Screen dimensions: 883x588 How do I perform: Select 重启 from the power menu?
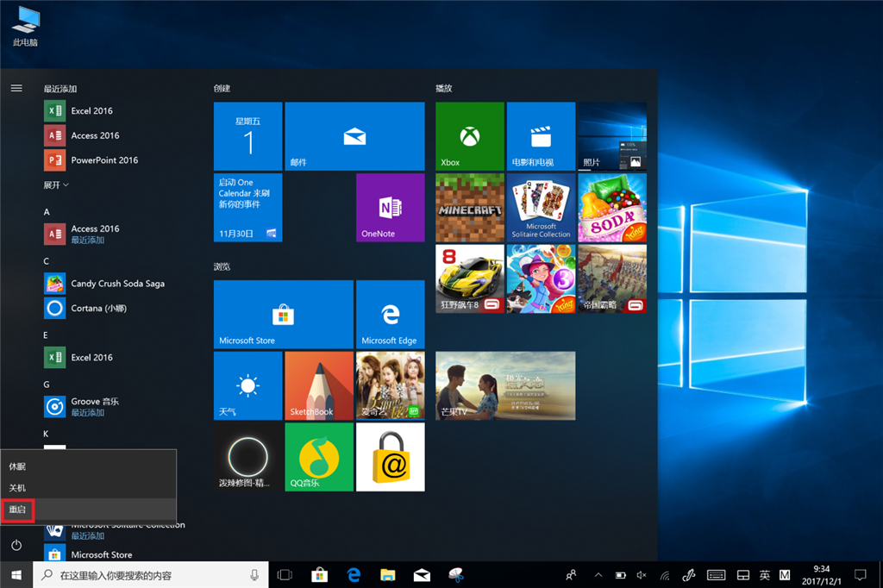[x=18, y=510]
